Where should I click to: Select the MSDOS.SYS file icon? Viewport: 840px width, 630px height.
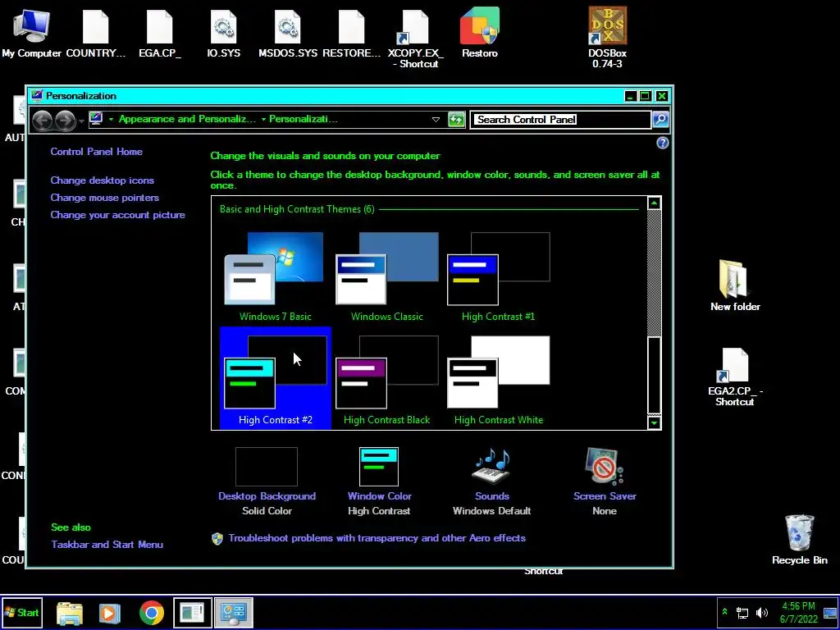pyautogui.click(x=288, y=33)
